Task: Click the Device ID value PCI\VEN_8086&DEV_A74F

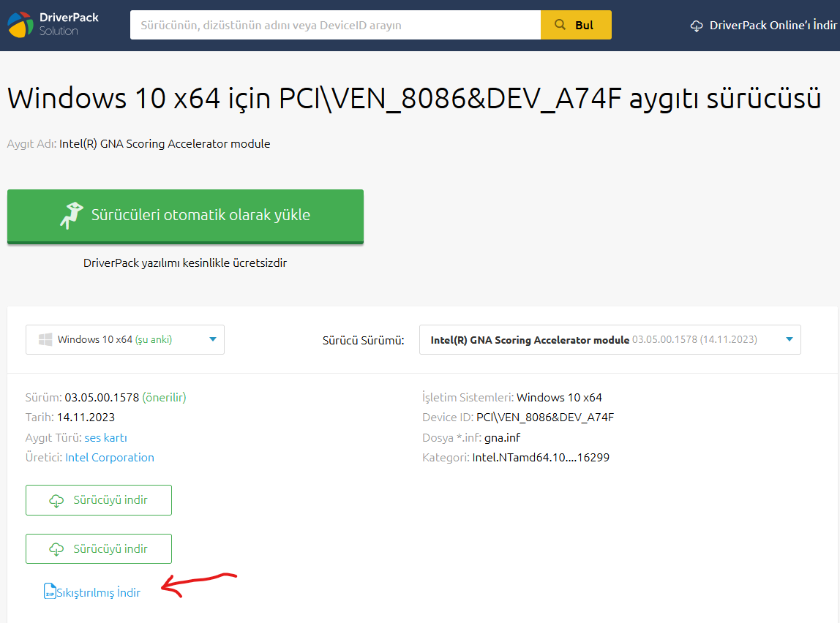Action: 545,418
